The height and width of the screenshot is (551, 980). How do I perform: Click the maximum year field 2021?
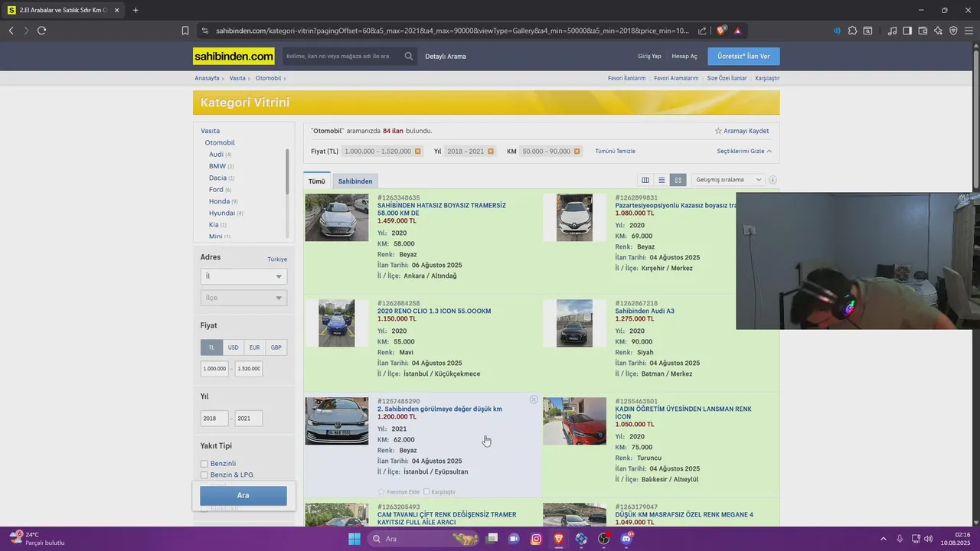[x=248, y=419]
